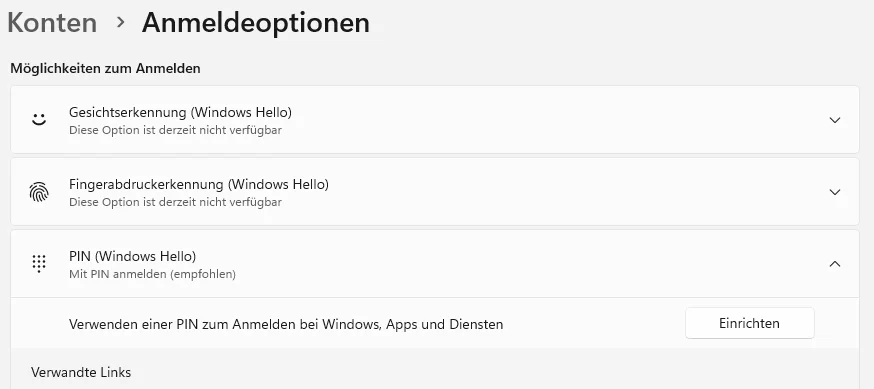Click the fingerprint recognition icon
Screen dimensions: 874x389
pos(39,192)
